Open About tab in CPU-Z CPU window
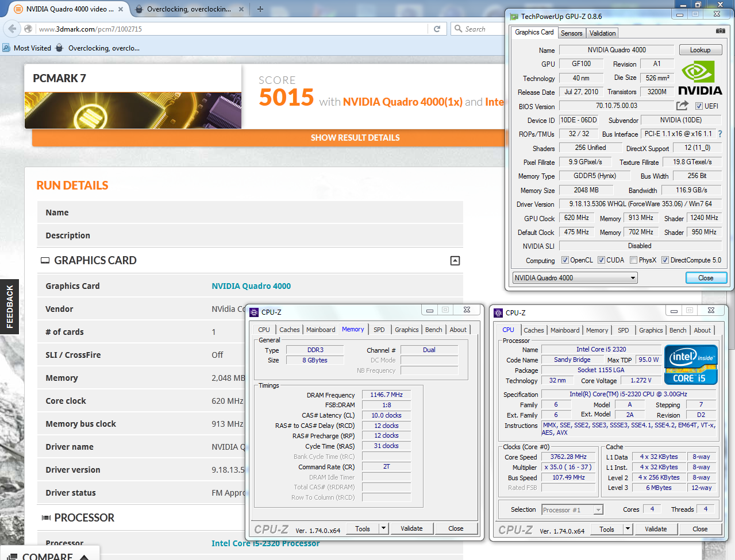735x560 pixels. point(702,330)
